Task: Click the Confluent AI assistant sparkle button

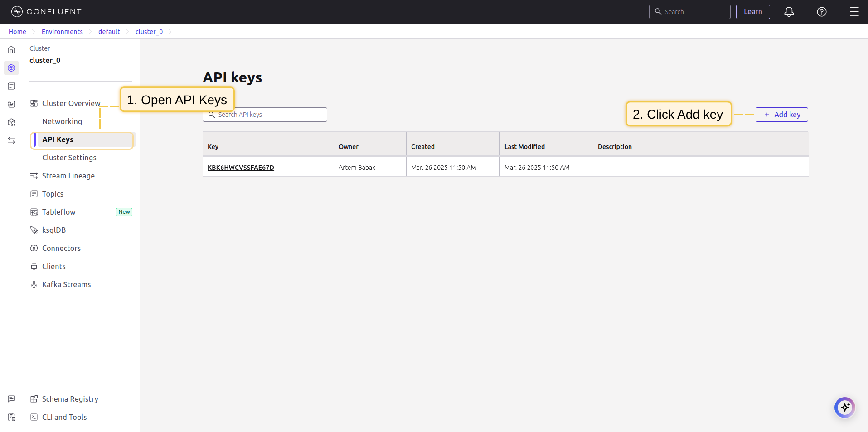Action: (844, 408)
